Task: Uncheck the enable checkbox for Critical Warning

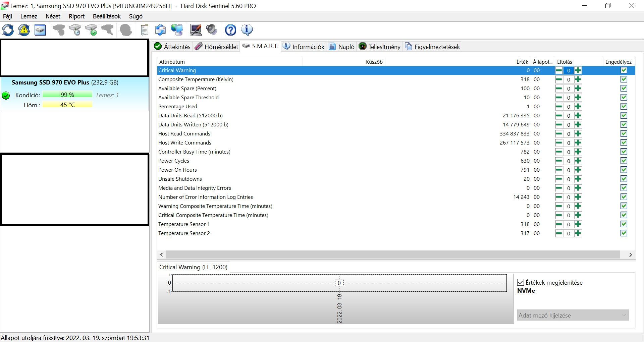Action: point(624,70)
